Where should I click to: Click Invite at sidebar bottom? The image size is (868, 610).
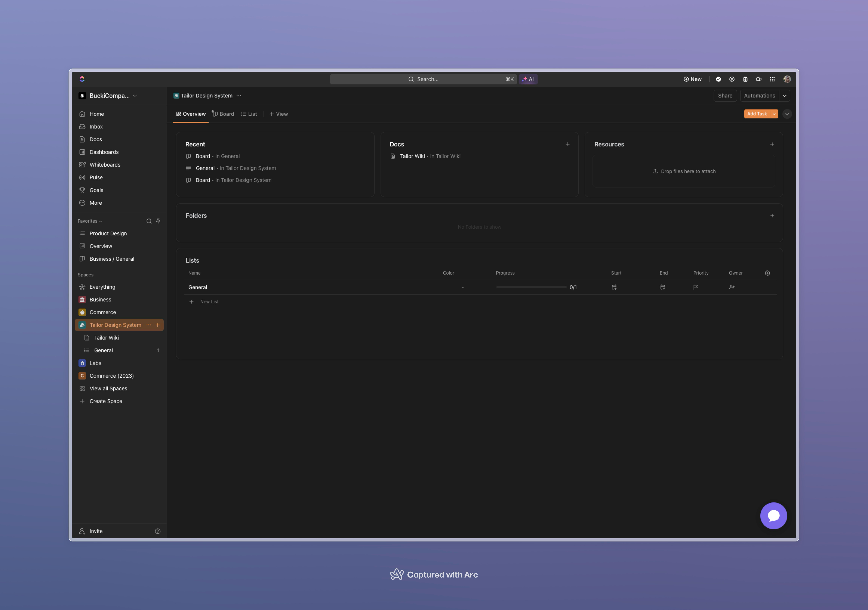[91, 531]
